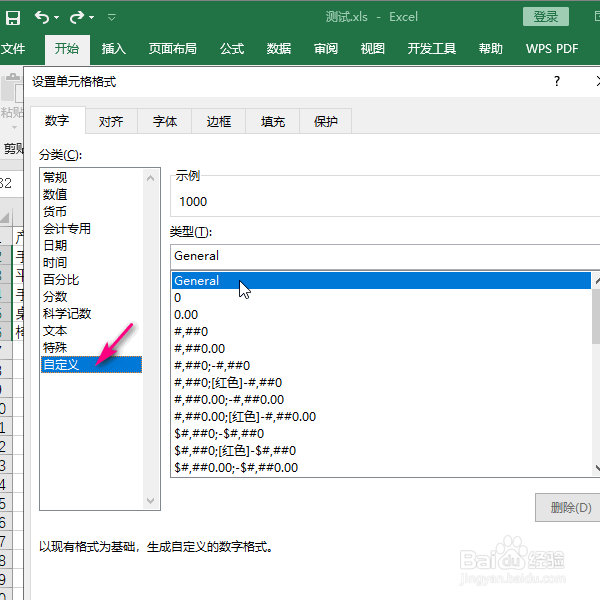Click the 登录 sign-in button
Viewport: 600px width, 600px height.
(546, 17)
